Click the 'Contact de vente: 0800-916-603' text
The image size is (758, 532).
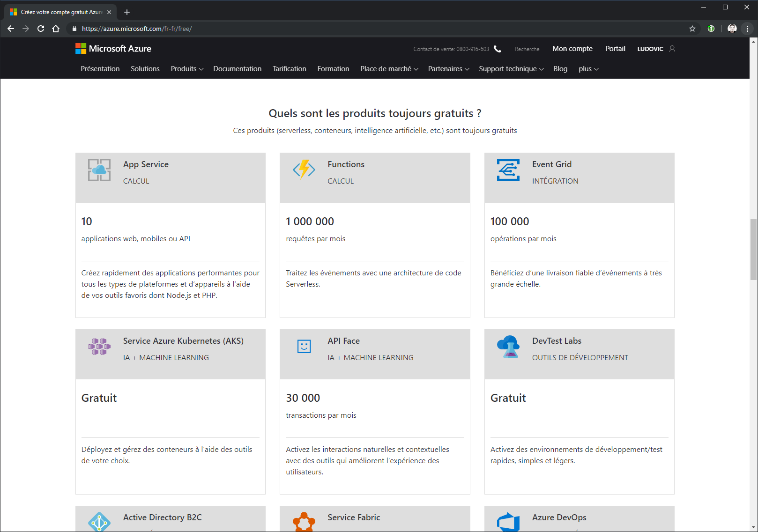click(451, 49)
